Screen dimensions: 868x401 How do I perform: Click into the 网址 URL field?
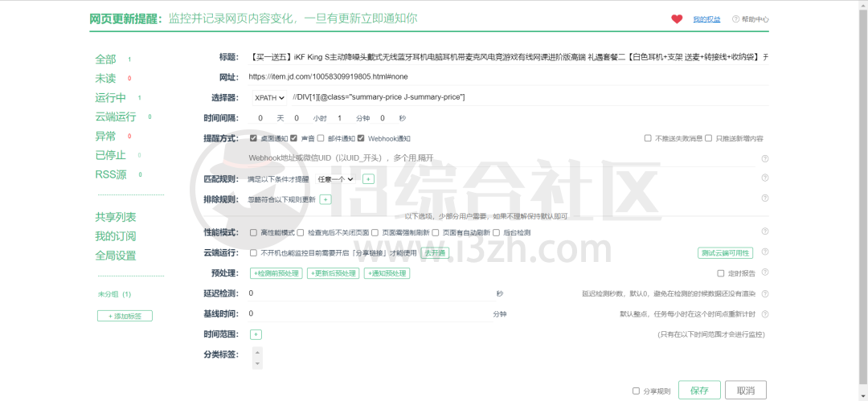click(508, 77)
